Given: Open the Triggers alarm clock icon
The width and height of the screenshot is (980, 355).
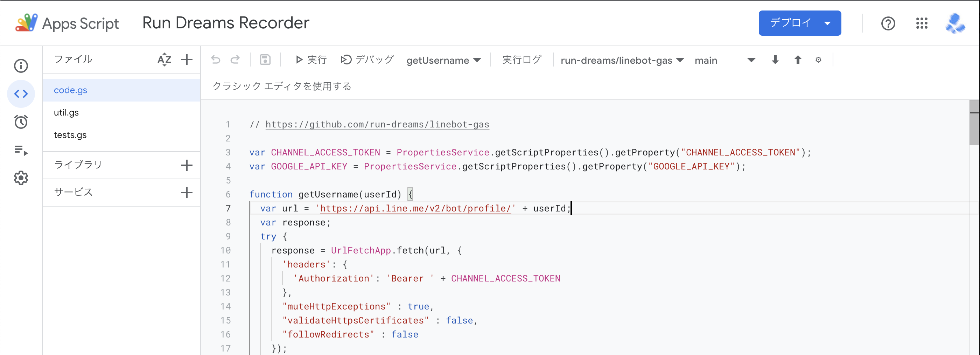Looking at the screenshot, I should (x=21, y=122).
